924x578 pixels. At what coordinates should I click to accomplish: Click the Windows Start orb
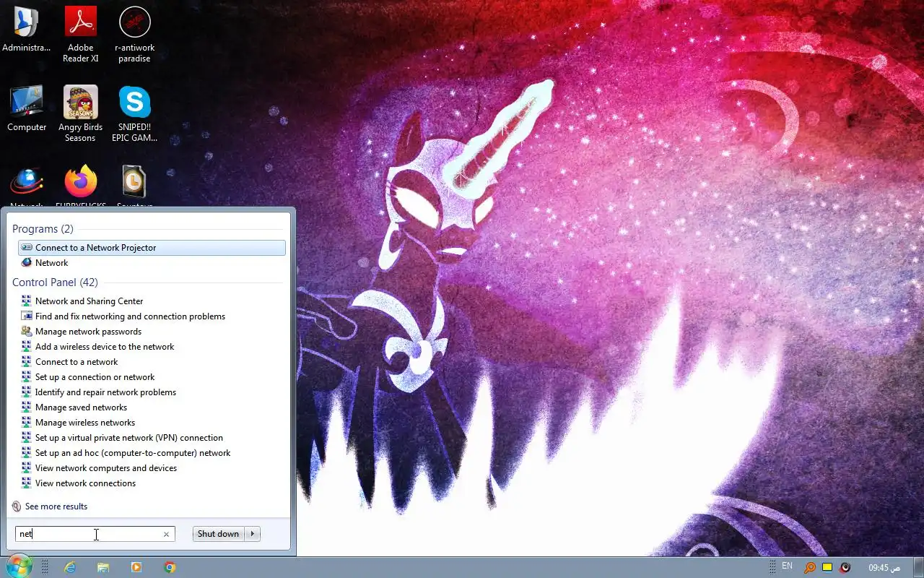coord(18,566)
